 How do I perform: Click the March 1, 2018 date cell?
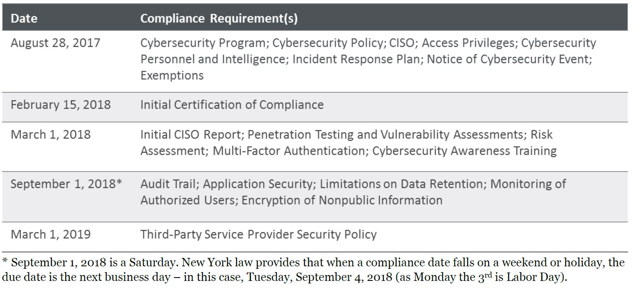point(51,135)
